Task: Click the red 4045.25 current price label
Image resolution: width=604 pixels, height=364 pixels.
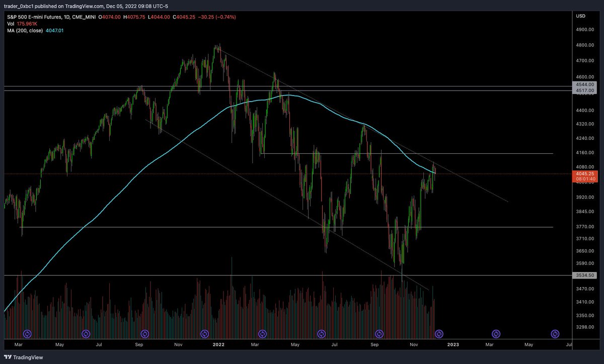Action: [x=585, y=173]
